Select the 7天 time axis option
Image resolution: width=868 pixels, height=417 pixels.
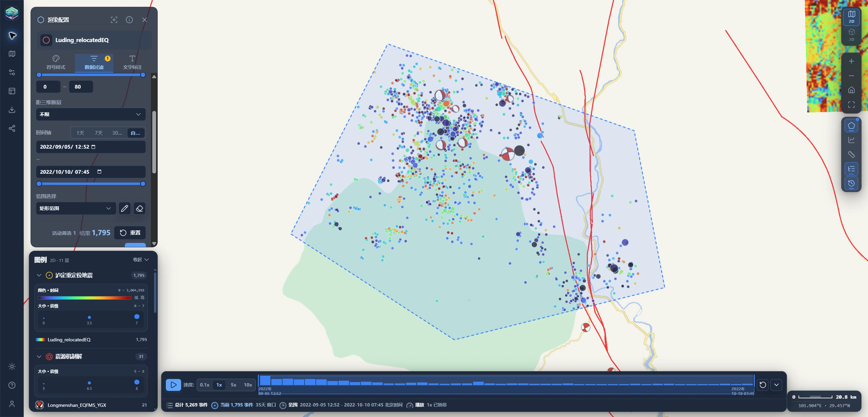(x=99, y=133)
